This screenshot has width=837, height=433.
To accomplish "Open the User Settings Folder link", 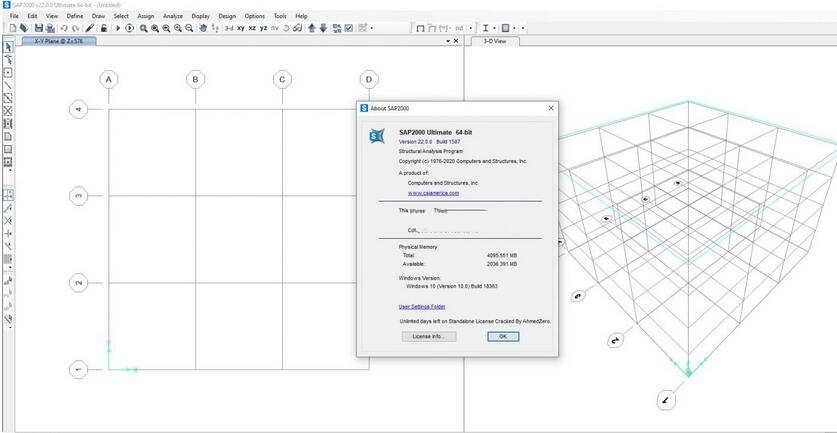I will (x=422, y=306).
